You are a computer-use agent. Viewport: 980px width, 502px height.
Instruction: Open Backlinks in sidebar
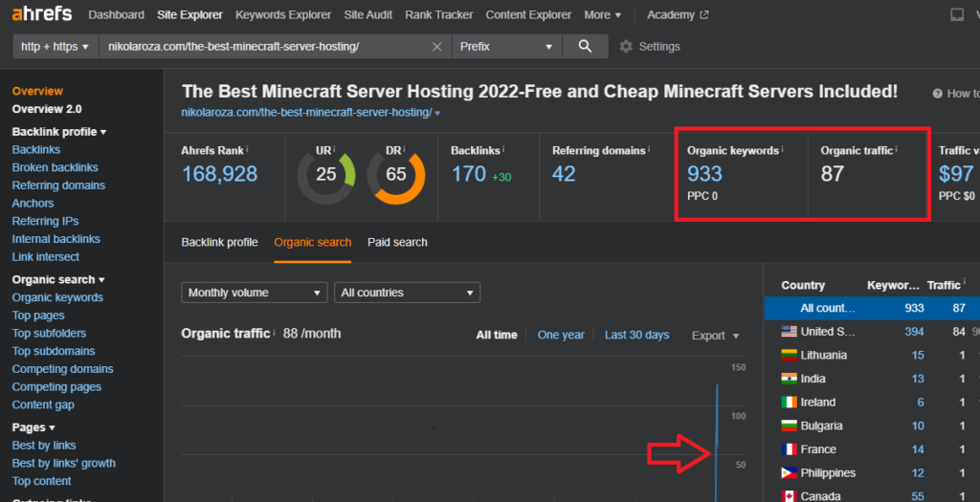pyautogui.click(x=36, y=150)
